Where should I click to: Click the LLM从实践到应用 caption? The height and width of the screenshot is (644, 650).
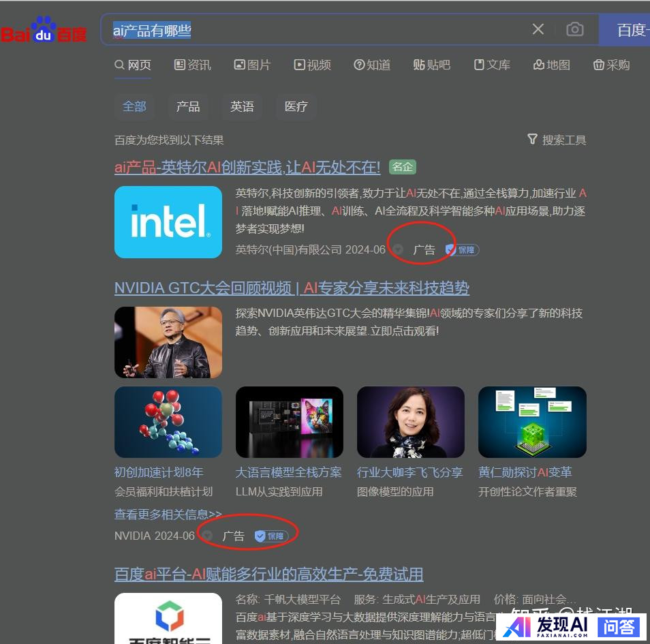point(279,492)
